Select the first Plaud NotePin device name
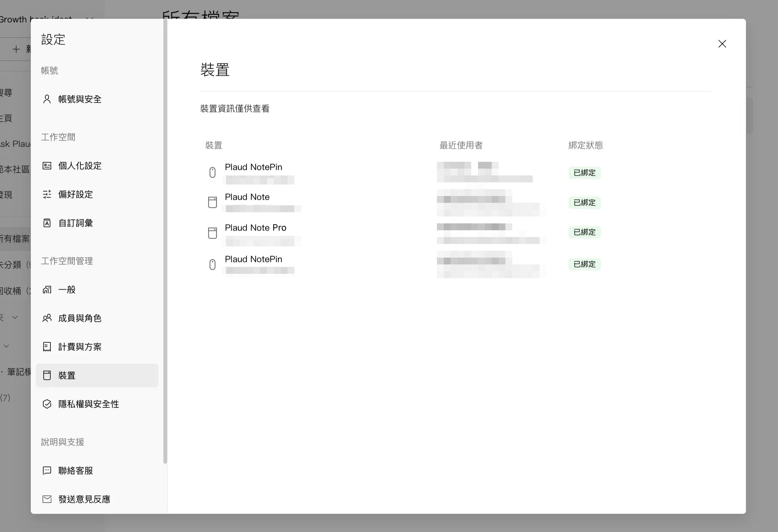The image size is (778, 532). pos(253,167)
